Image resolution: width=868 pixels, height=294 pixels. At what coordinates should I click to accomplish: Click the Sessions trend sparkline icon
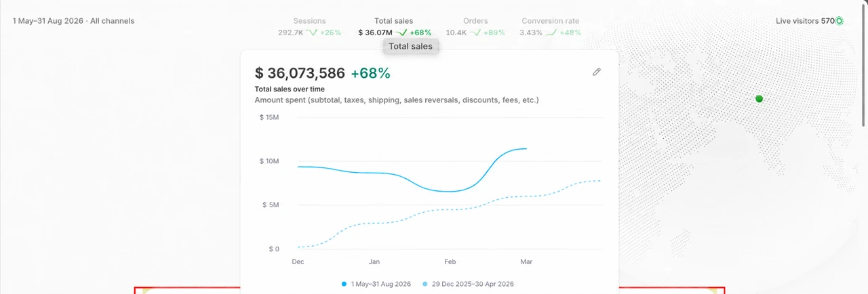[x=312, y=32]
